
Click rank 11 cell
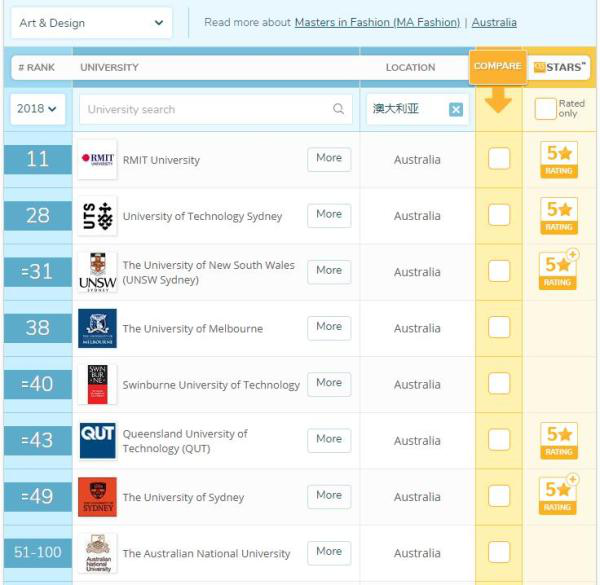click(38, 159)
